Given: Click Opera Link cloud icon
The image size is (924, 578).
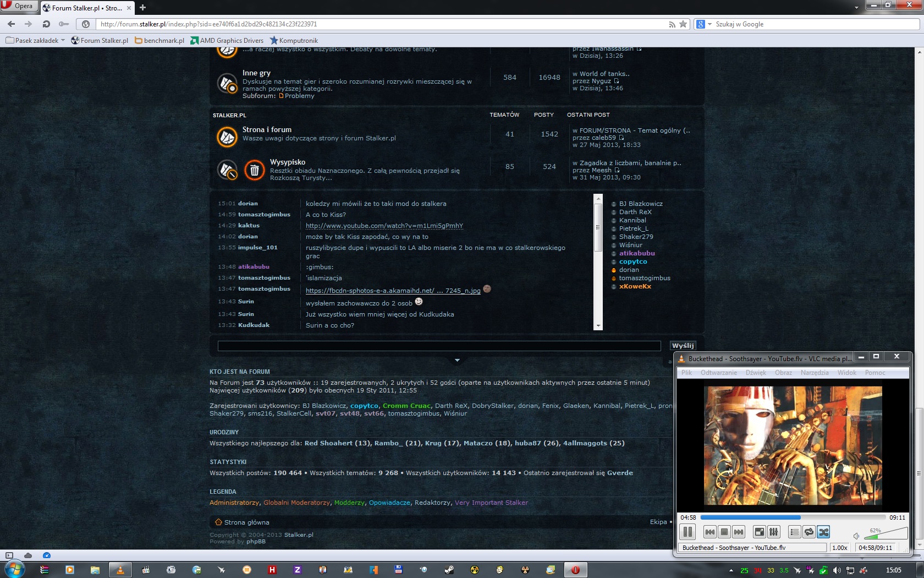Looking at the screenshot, I should click(28, 555).
